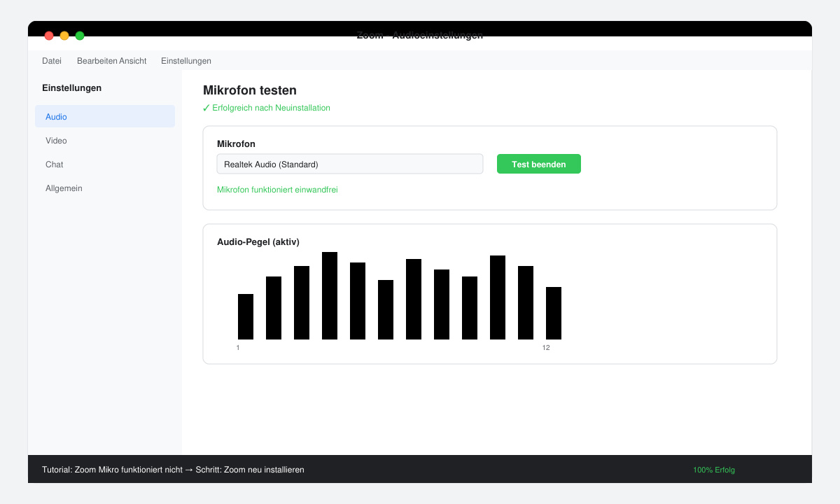Click the Erfolgreich nach Neuinstallation status text
This screenshot has width=840, height=504.
pyautogui.click(x=266, y=108)
